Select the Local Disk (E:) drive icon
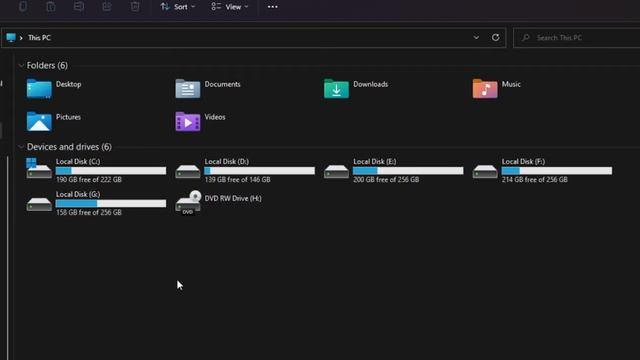The image size is (640, 360). pos(336,171)
